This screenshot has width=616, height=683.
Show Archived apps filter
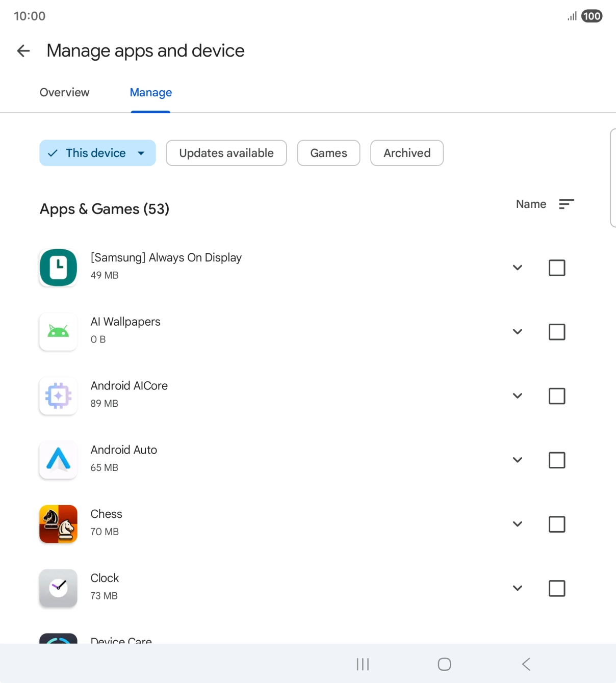[x=406, y=153]
